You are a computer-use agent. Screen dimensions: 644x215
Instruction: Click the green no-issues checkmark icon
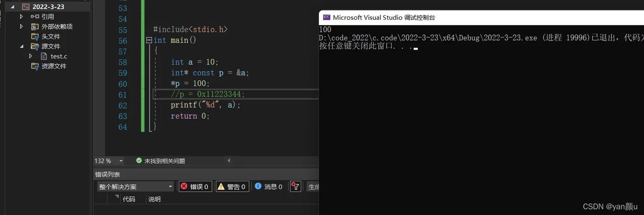(x=139, y=161)
